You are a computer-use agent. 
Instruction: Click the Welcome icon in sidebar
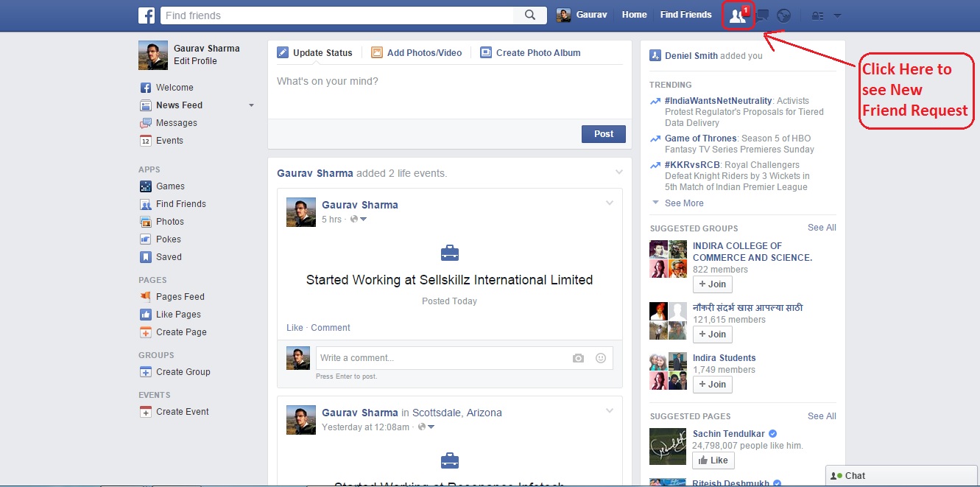pyautogui.click(x=146, y=88)
